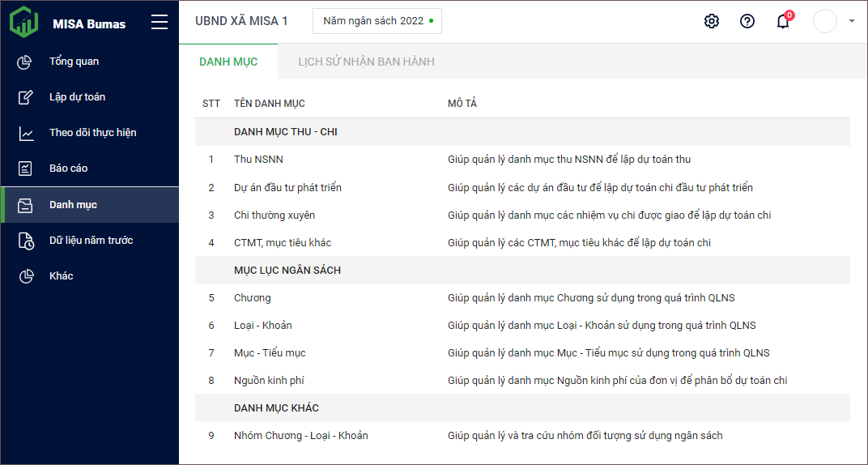Open Theo dõi thực hiện chart icon

point(26,133)
